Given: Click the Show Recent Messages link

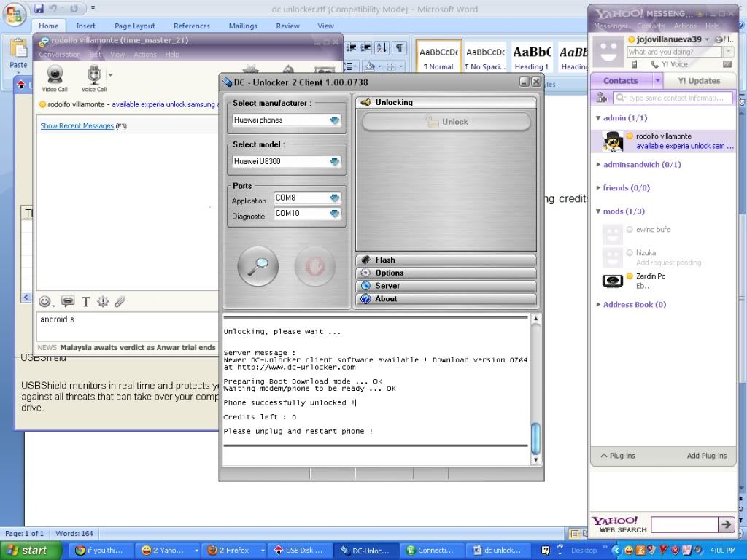Looking at the screenshot, I should [x=77, y=126].
